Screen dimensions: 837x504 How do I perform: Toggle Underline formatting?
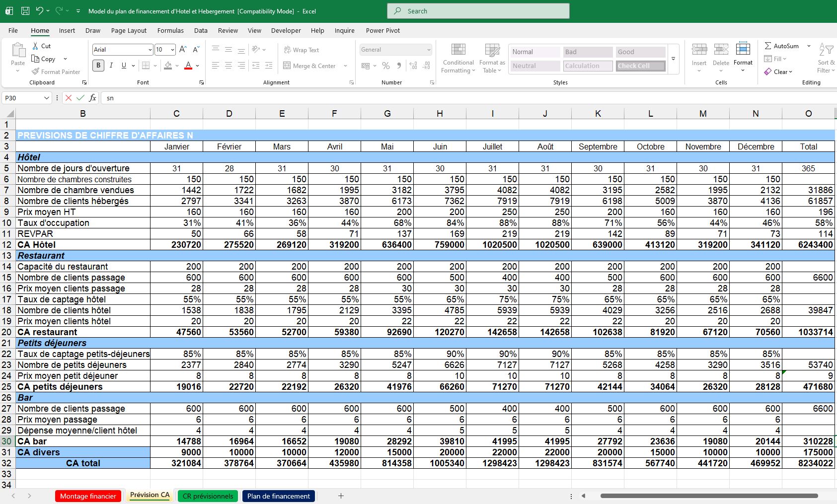click(124, 65)
